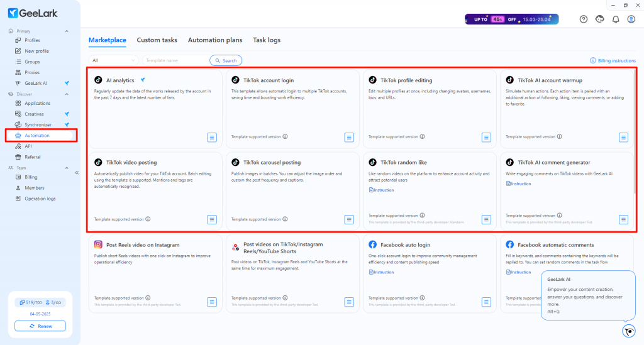Open GeeLark AI sidebar entry
This screenshot has height=345, width=644.
[x=36, y=83]
